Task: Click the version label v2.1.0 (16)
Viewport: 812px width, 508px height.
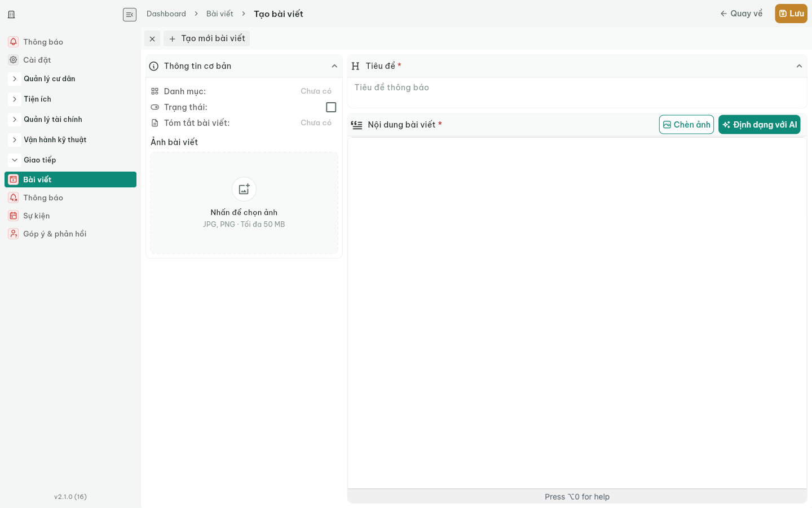Action: coord(70,497)
